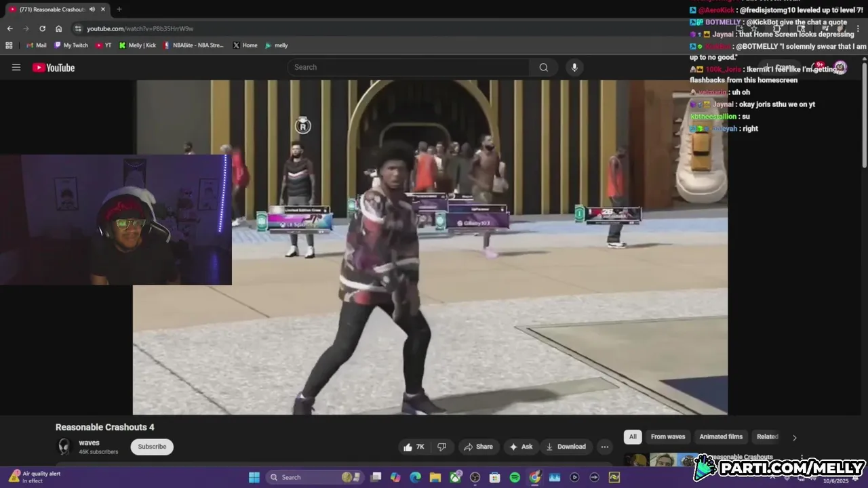The image size is (868, 488).
Task: Open the melly bookmark
Action: (277, 45)
